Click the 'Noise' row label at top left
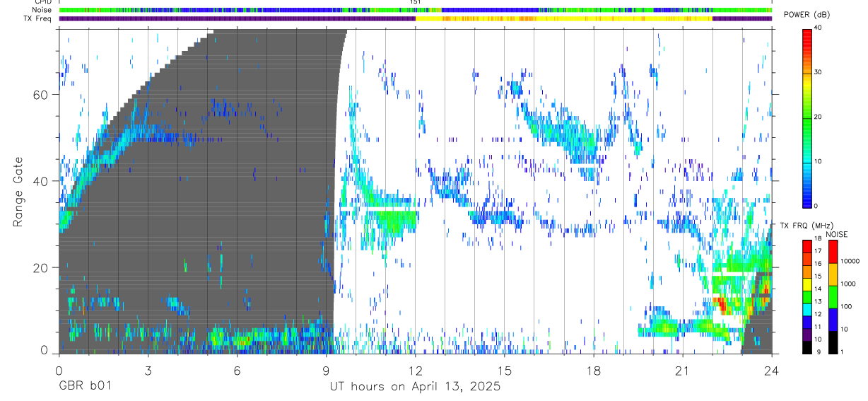 42,10
